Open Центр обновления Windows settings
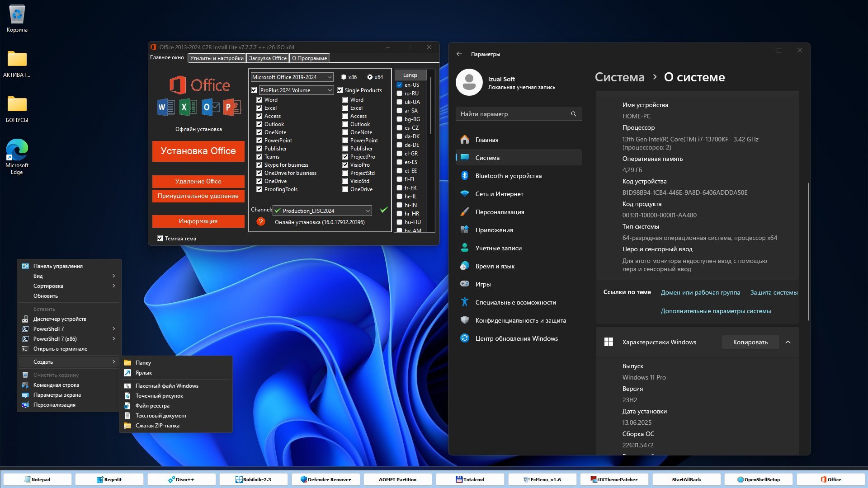The height and width of the screenshot is (488, 868). tap(519, 338)
